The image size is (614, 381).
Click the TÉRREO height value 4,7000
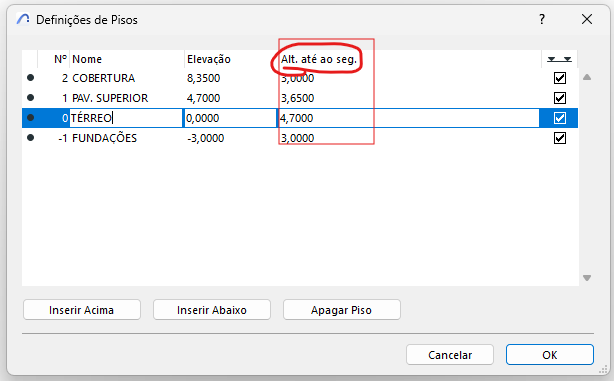(296, 118)
